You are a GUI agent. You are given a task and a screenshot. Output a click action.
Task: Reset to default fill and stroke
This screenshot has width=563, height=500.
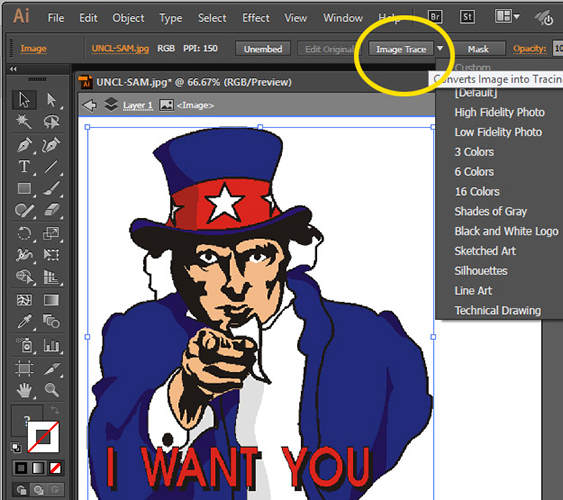(x=16, y=447)
